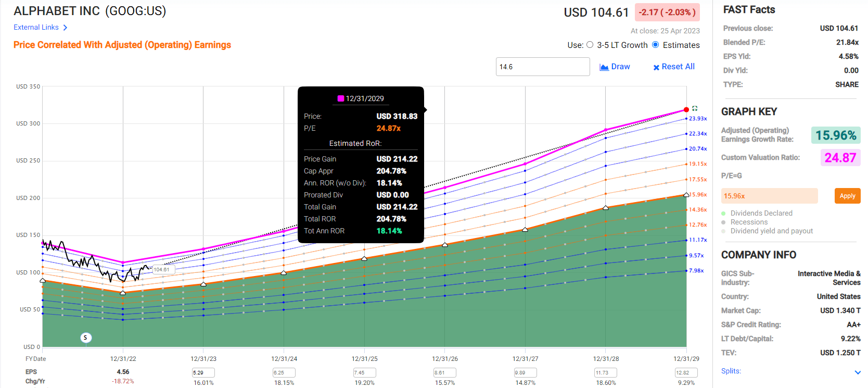
Task: Edit the 12/31/28 EPS estimate field 11.73
Action: tap(606, 372)
